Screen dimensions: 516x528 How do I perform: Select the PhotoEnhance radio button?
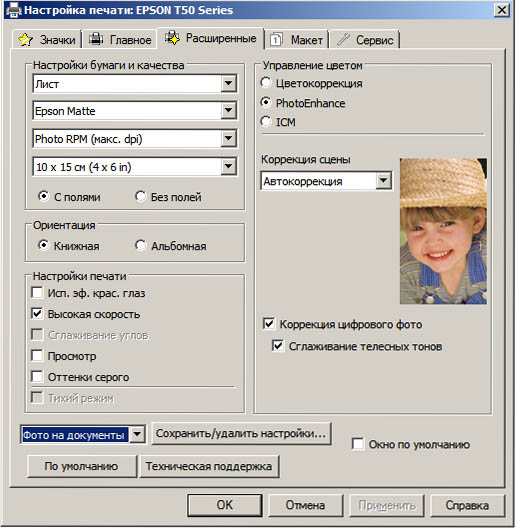tap(266, 102)
